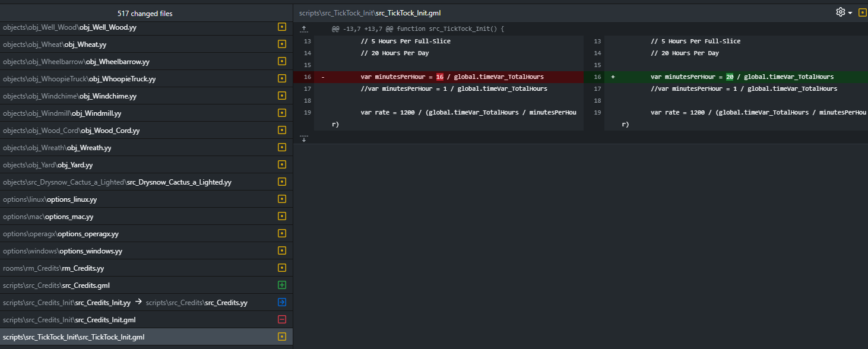The width and height of the screenshot is (868, 349).
Task: Click blue renamed icon for src_Credits_Init.yy
Action: (x=282, y=303)
